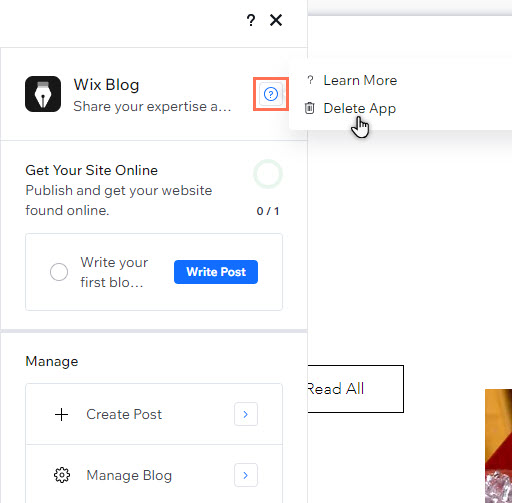Image resolution: width=512 pixels, height=503 pixels.
Task: Click the plus icon next to Create Post
Action: tap(62, 415)
